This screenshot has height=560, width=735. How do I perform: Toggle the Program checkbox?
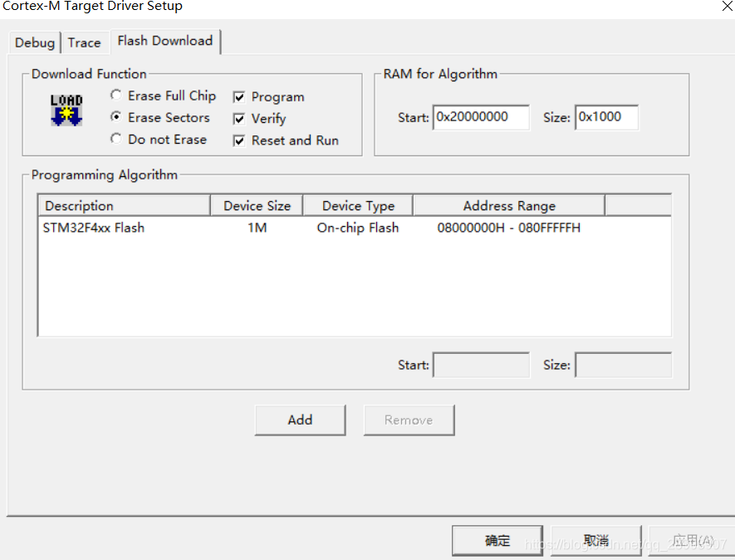[239, 97]
